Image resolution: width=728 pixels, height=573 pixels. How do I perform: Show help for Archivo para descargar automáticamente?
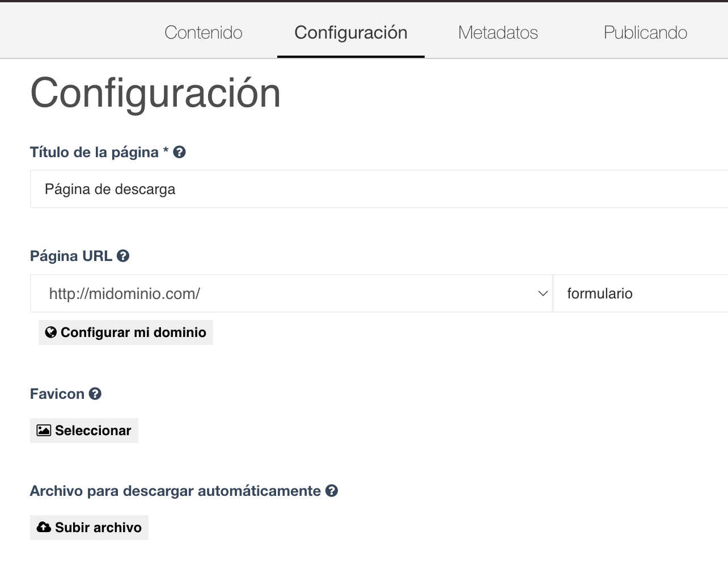(332, 491)
